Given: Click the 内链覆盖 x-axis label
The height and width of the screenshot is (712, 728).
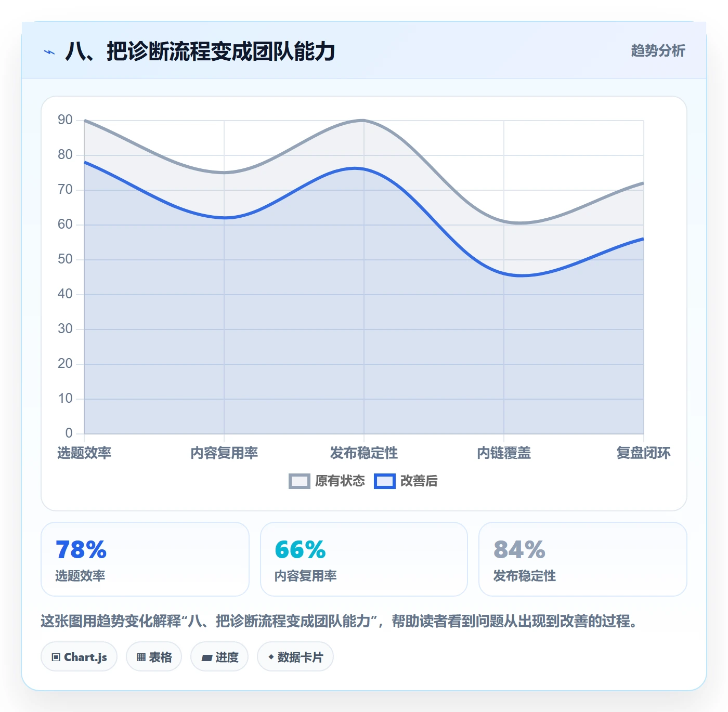Looking at the screenshot, I should 504,453.
